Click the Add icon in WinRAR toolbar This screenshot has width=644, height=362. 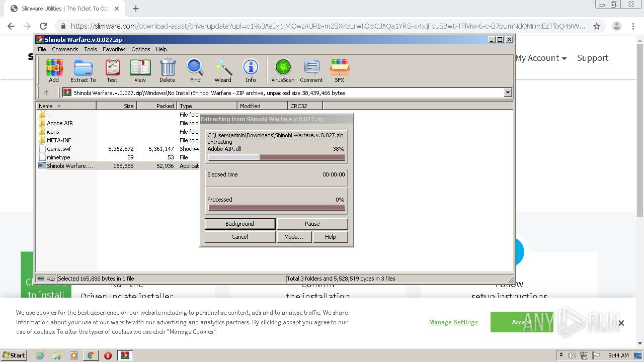[x=54, y=70]
